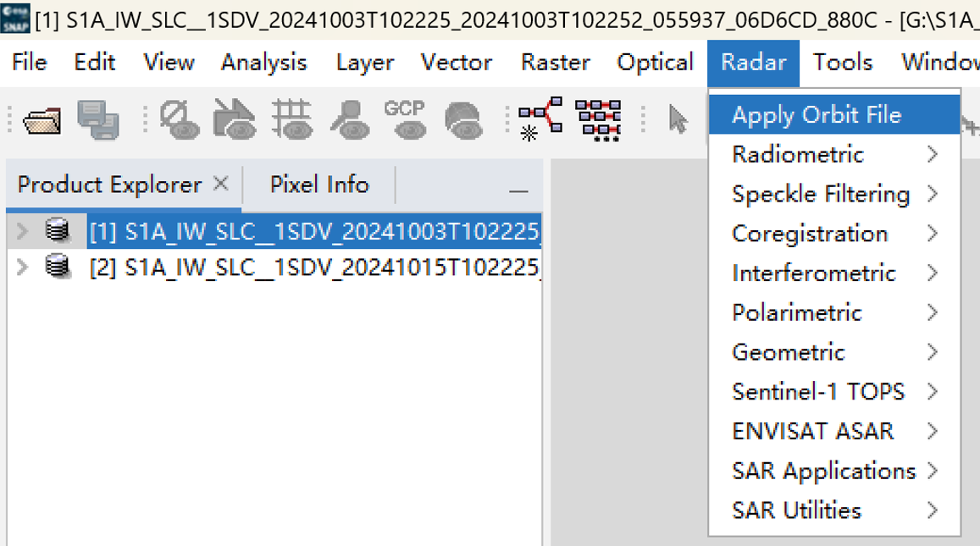Viewport: 980px width, 546px height.
Task: Open the Tools menu
Action: coord(843,62)
